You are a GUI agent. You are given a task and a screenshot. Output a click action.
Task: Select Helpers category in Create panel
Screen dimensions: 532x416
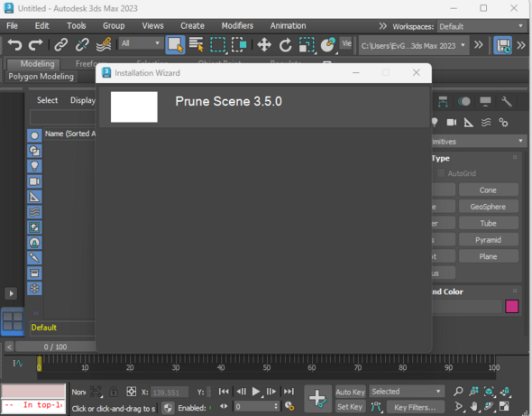tap(469, 122)
